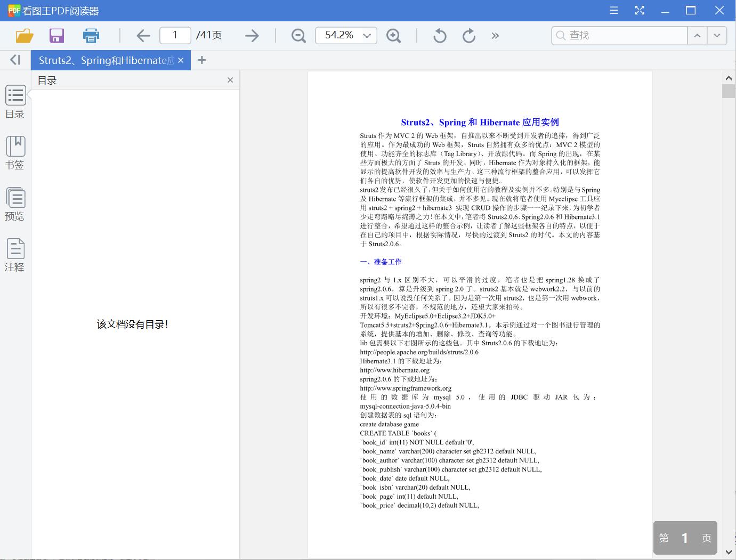Image resolution: width=736 pixels, height=560 pixels.
Task: Click the URL http://www.hibernate.org
Action: tap(394, 370)
